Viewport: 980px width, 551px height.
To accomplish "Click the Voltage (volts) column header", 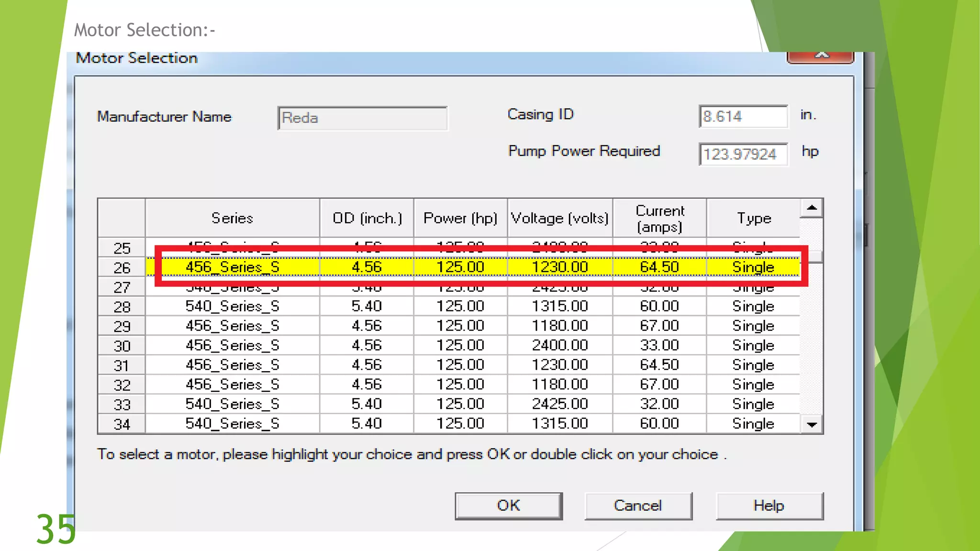I will pyautogui.click(x=559, y=218).
